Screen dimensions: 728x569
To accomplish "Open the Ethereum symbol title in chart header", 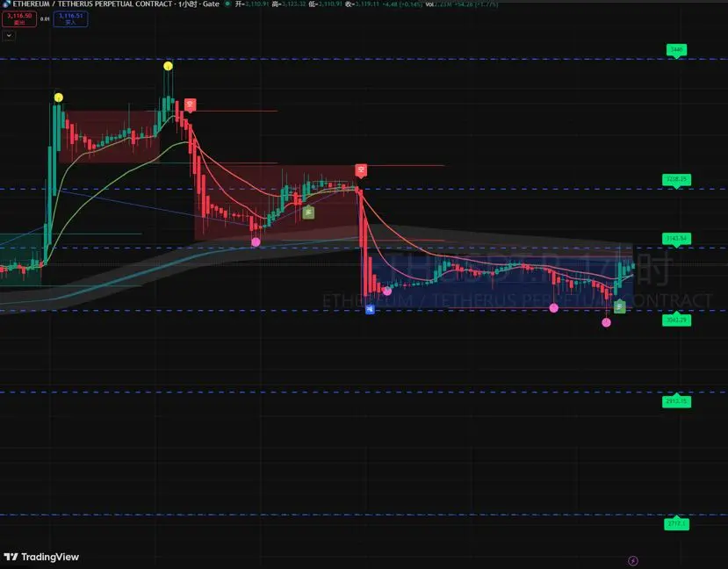I will pyautogui.click(x=116, y=4).
